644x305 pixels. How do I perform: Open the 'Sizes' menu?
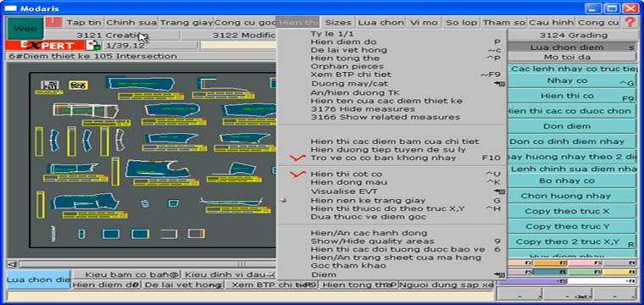(338, 23)
